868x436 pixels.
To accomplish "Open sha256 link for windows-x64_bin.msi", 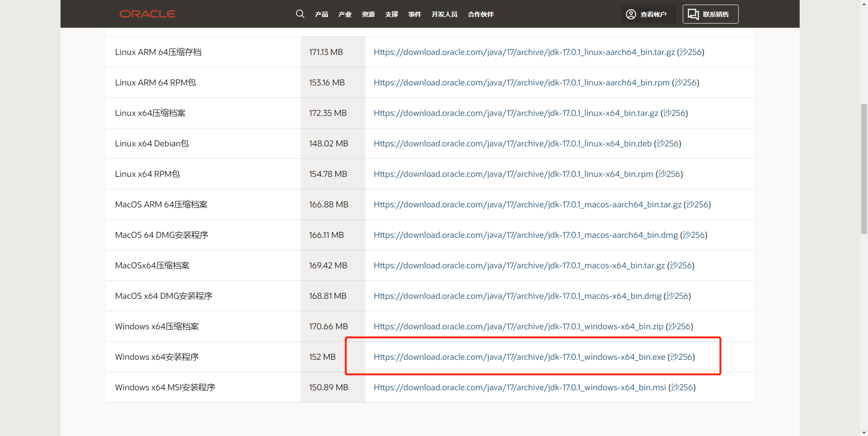I will pyautogui.click(x=682, y=388).
